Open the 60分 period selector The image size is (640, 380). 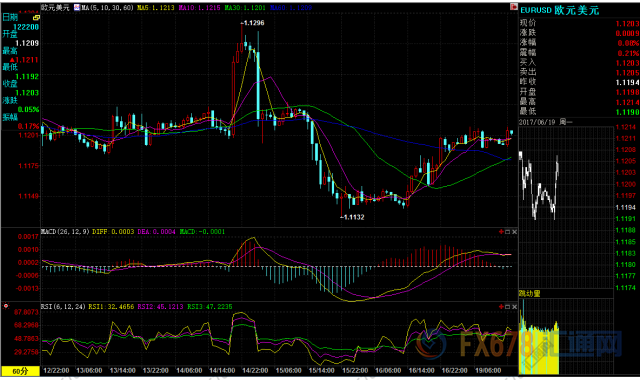tap(20, 371)
